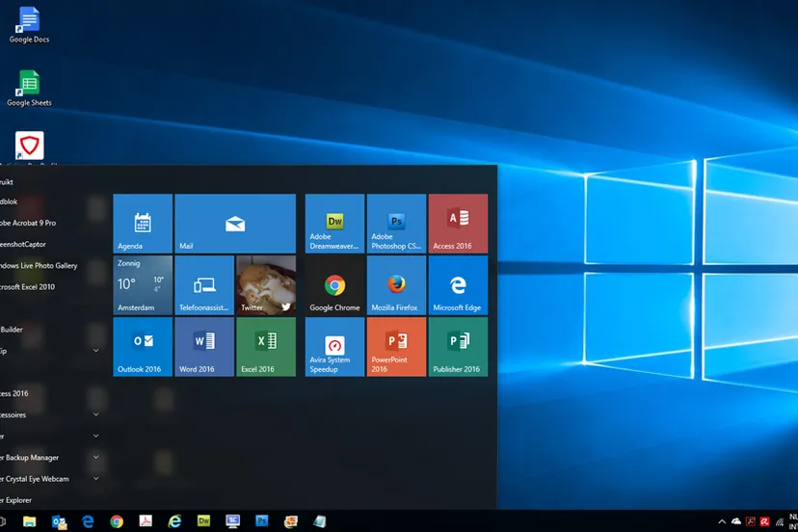The height and width of the screenshot is (532, 798).
Task: Expand the Crystal Eye Webcam folder in the app list
Action: [x=95, y=479]
